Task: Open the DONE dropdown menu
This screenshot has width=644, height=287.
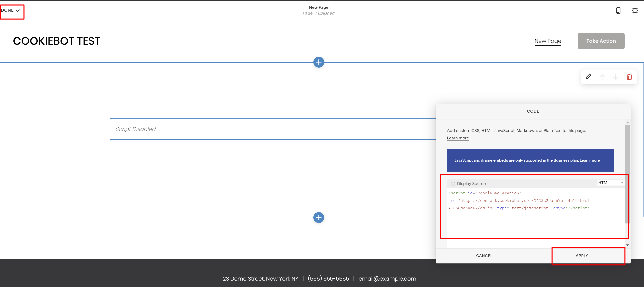Action: [10, 10]
